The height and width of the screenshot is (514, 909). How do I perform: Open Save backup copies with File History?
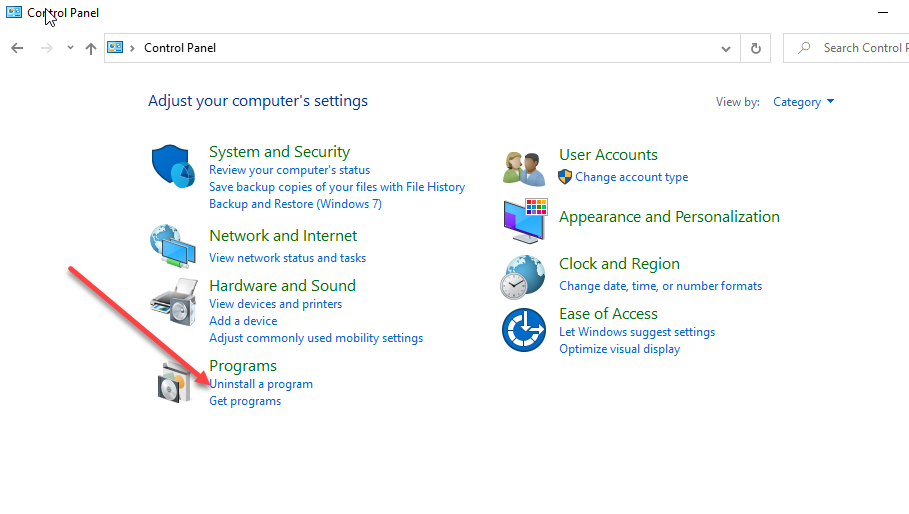click(x=337, y=187)
